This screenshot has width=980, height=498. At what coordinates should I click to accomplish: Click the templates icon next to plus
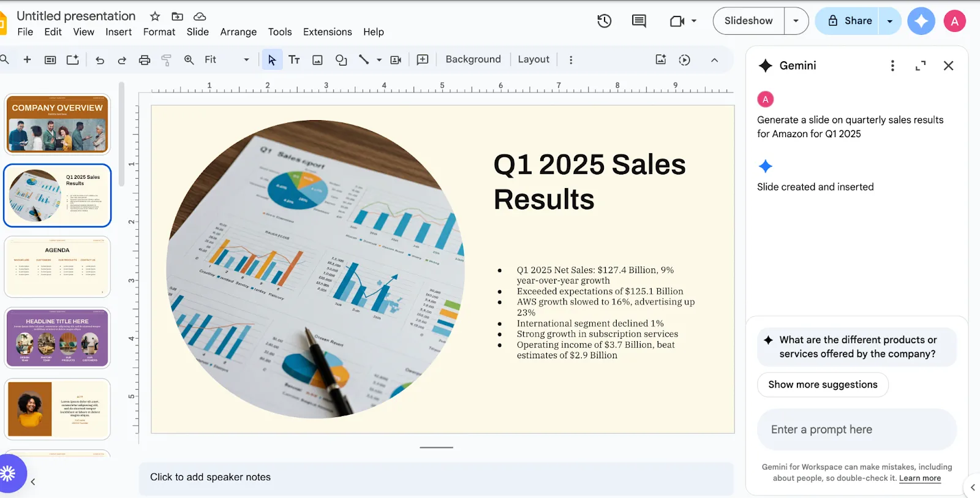[50, 60]
